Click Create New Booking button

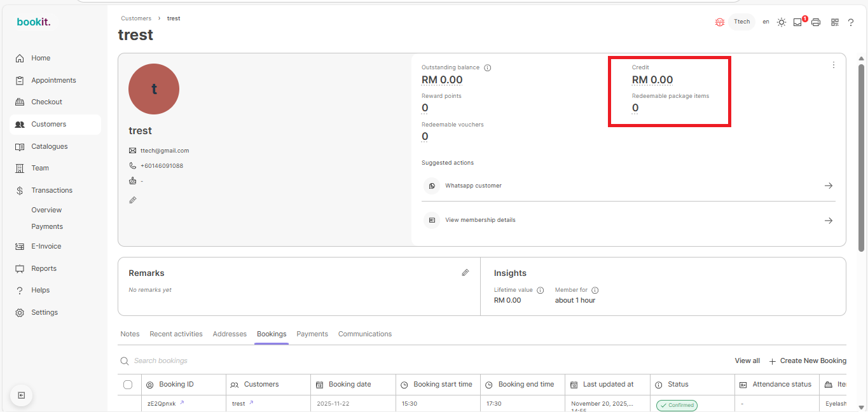tap(808, 360)
